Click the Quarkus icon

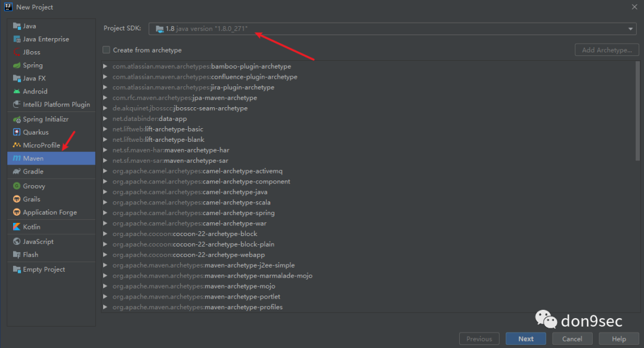tap(17, 132)
